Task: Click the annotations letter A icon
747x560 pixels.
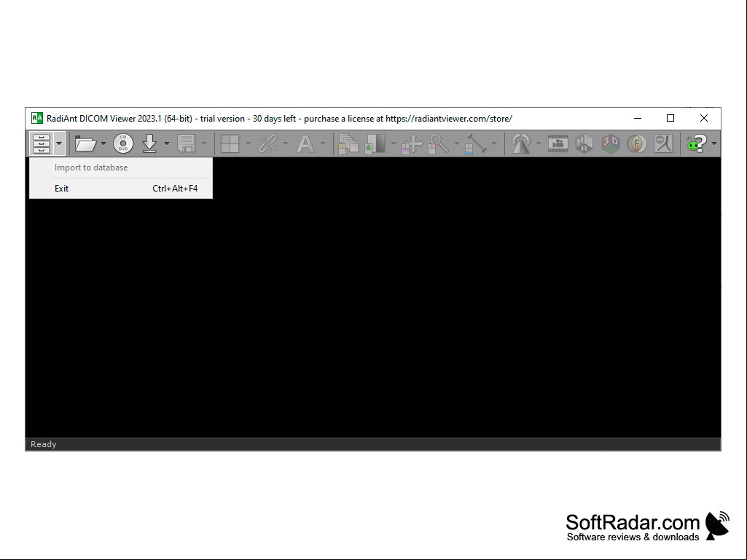Action: pos(305,143)
